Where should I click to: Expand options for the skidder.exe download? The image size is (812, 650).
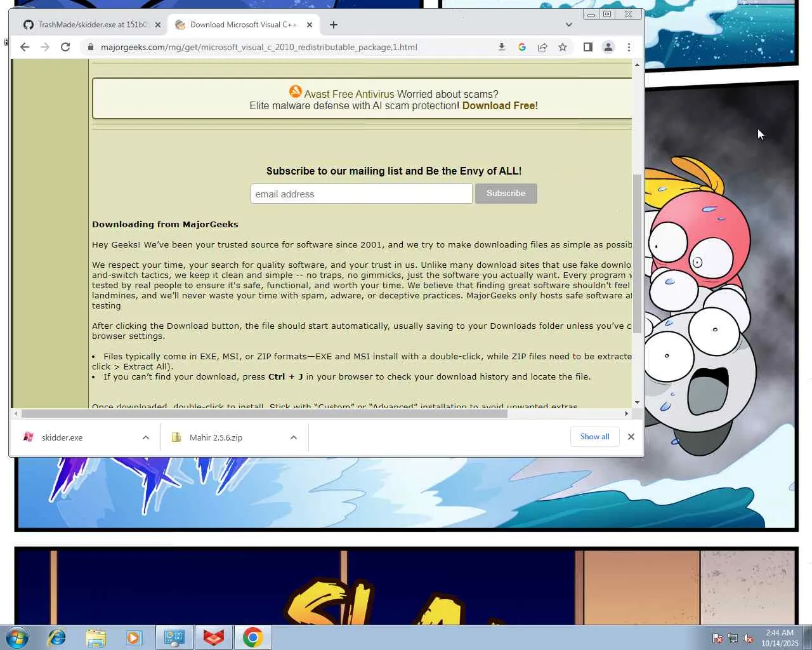[x=146, y=437]
